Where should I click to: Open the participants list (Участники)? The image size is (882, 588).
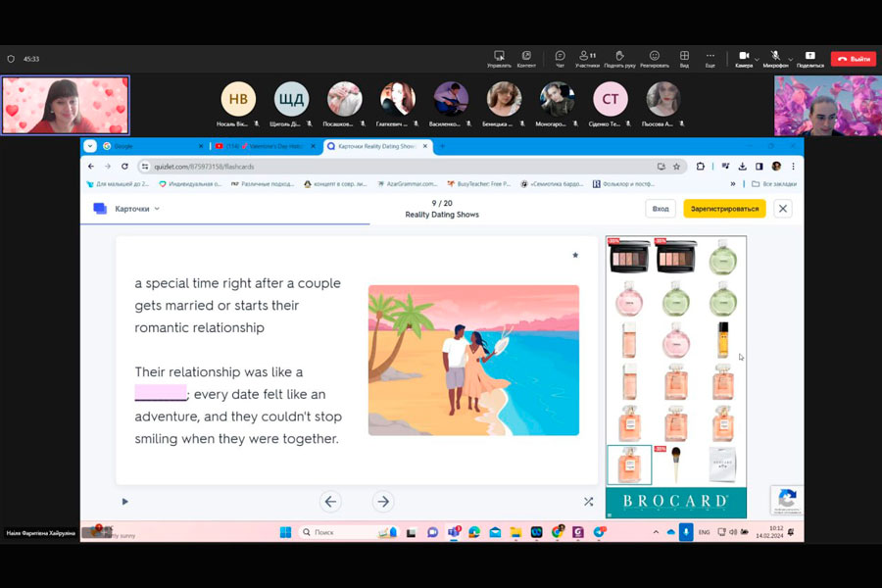[x=587, y=58]
